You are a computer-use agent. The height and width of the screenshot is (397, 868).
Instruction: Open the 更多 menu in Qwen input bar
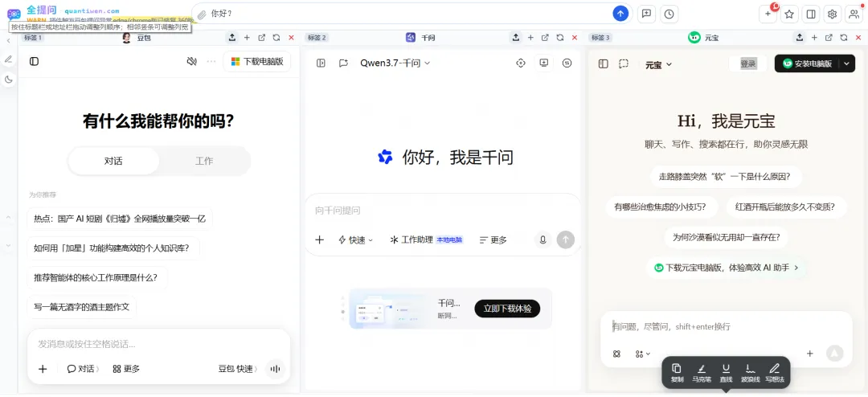pyautogui.click(x=493, y=239)
